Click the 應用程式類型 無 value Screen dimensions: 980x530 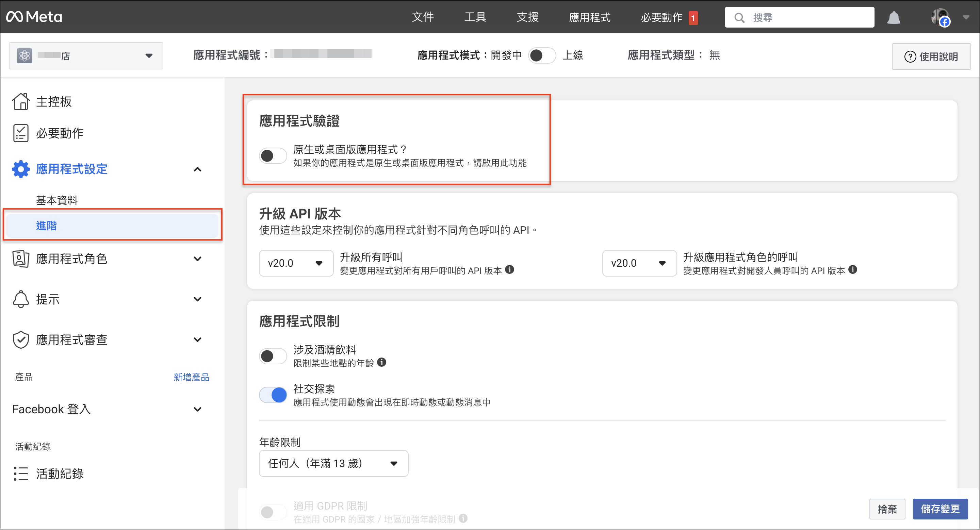tap(715, 55)
